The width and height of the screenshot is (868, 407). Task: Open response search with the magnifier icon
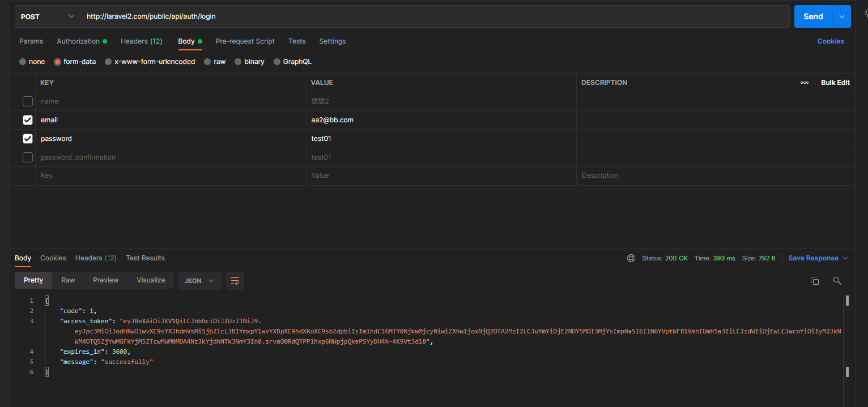[x=837, y=280]
